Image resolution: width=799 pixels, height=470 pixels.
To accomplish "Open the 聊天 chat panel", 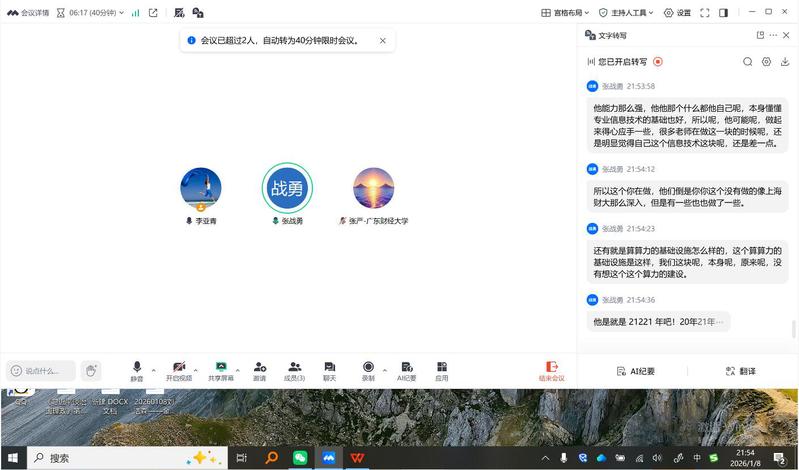I will click(x=330, y=368).
